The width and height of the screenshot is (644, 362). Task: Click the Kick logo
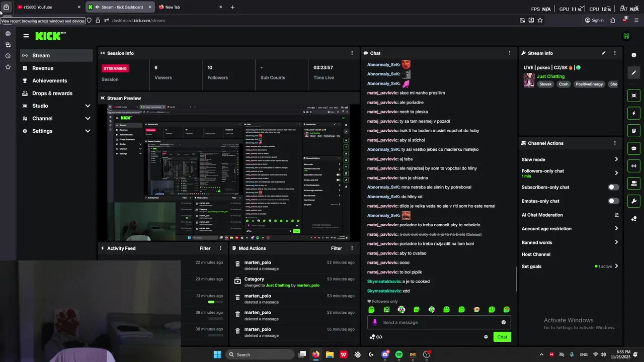click(50, 36)
